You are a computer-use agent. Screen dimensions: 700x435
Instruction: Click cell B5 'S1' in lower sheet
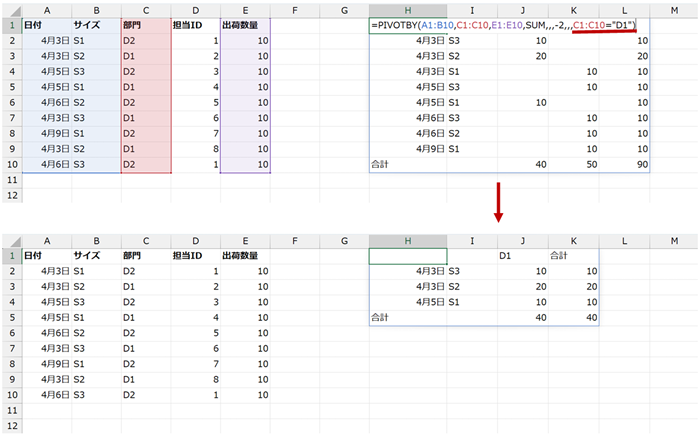click(x=96, y=318)
